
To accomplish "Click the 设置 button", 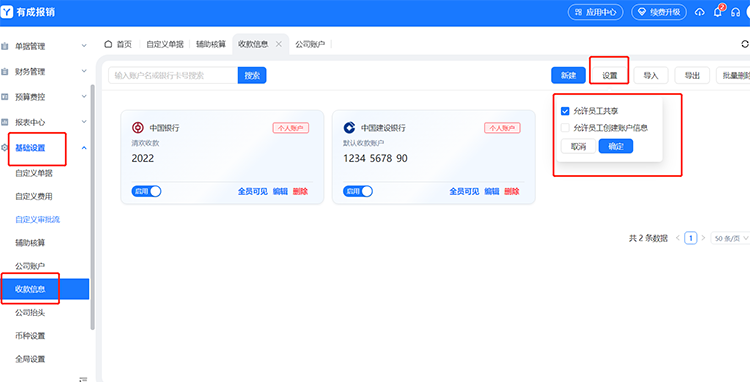I will point(609,75).
